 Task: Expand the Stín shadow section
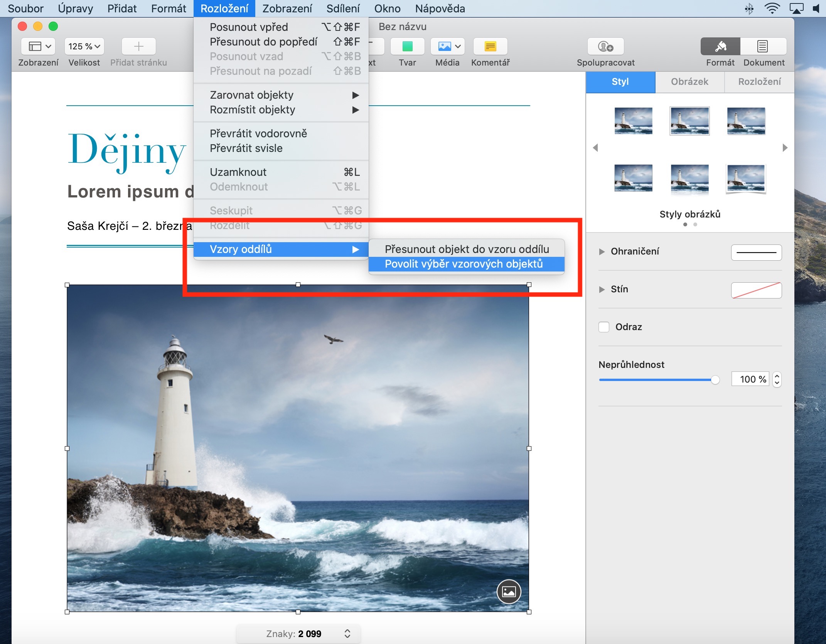click(602, 290)
